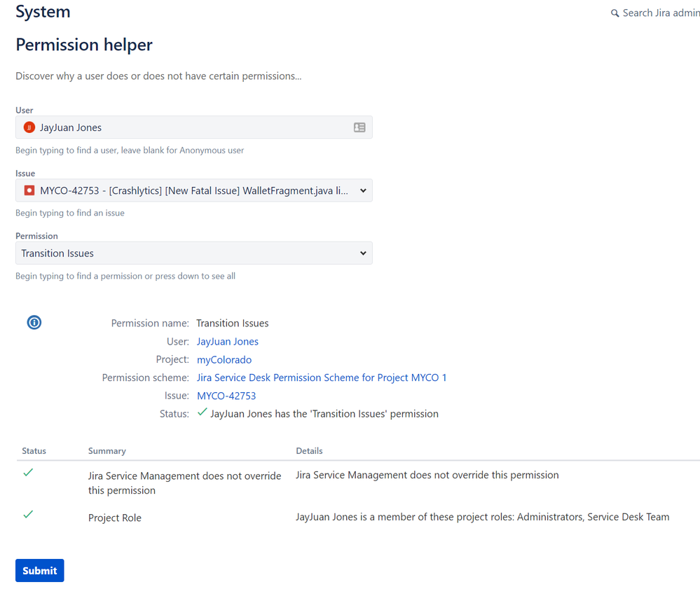Click the checkmark beside the Project Role row

[27, 514]
